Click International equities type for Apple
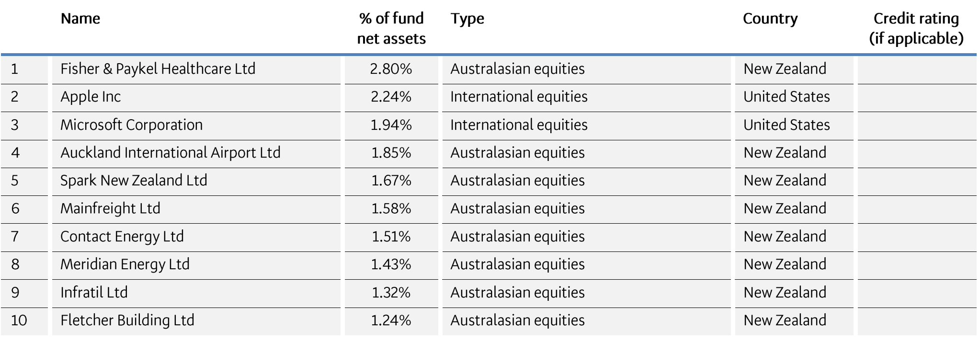Image resolution: width=980 pixels, height=342 pixels. [519, 97]
